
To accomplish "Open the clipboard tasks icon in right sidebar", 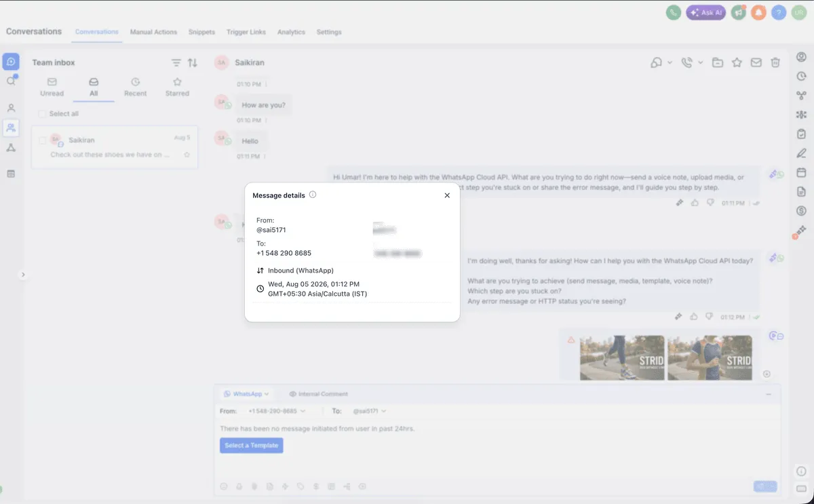I will click(801, 134).
